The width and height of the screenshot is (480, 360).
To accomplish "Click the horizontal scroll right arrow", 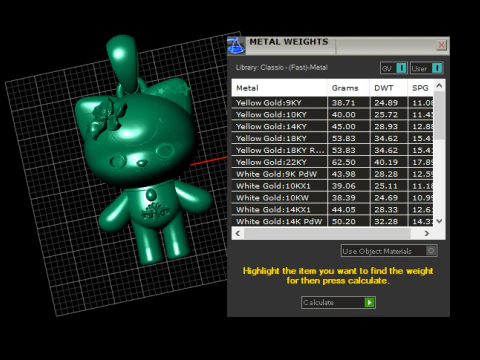I will [x=427, y=233].
